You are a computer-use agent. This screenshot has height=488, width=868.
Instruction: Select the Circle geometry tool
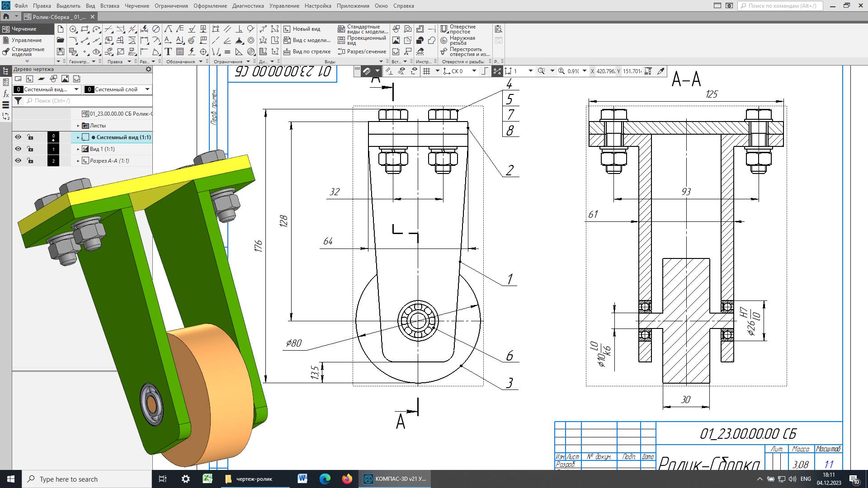click(x=73, y=29)
